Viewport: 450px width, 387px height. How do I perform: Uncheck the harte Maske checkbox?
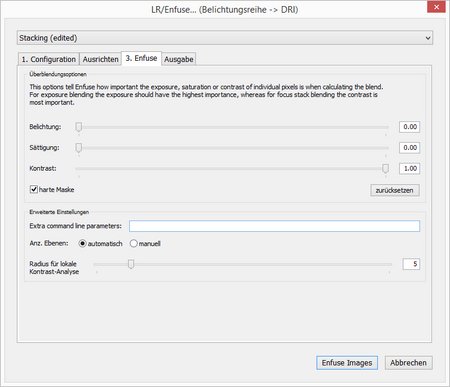coord(34,189)
